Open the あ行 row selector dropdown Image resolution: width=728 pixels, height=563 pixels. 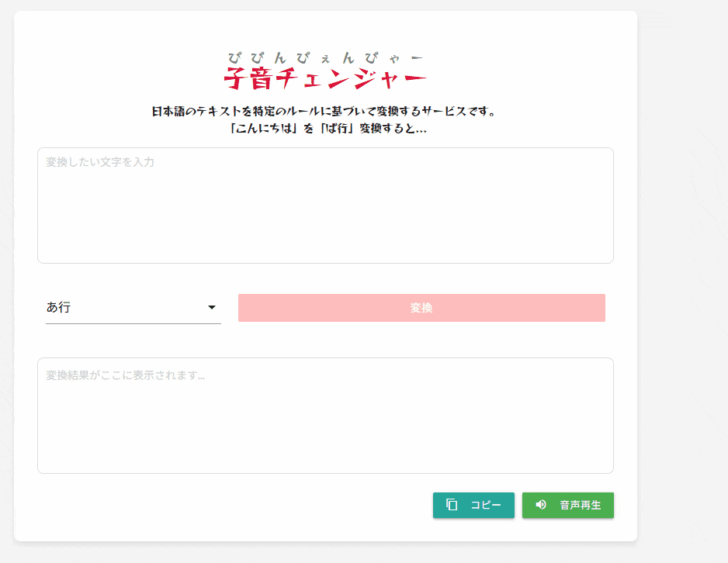tap(133, 307)
